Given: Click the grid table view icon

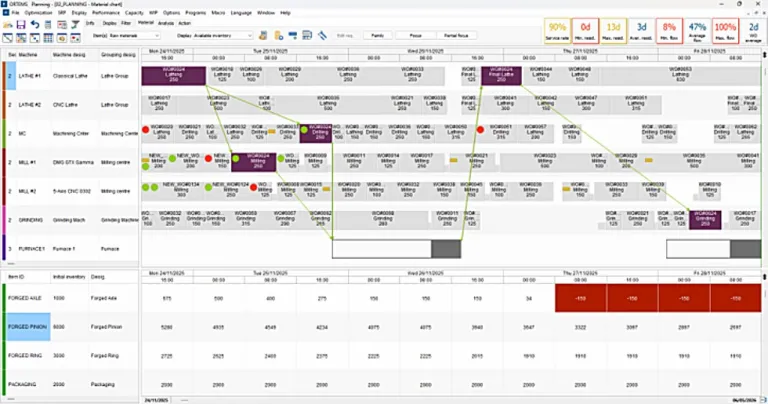Looking at the screenshot, I should point(48,38).
